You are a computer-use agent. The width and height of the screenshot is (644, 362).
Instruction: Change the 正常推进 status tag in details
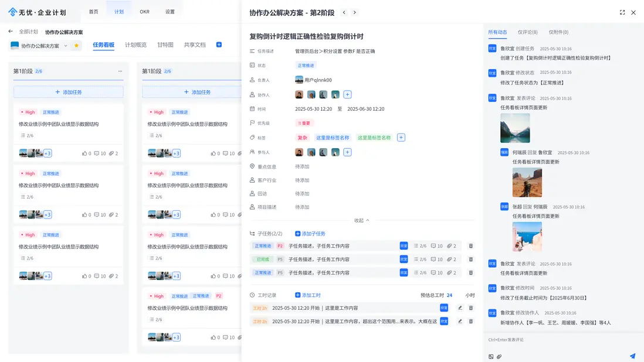[306, 66]
